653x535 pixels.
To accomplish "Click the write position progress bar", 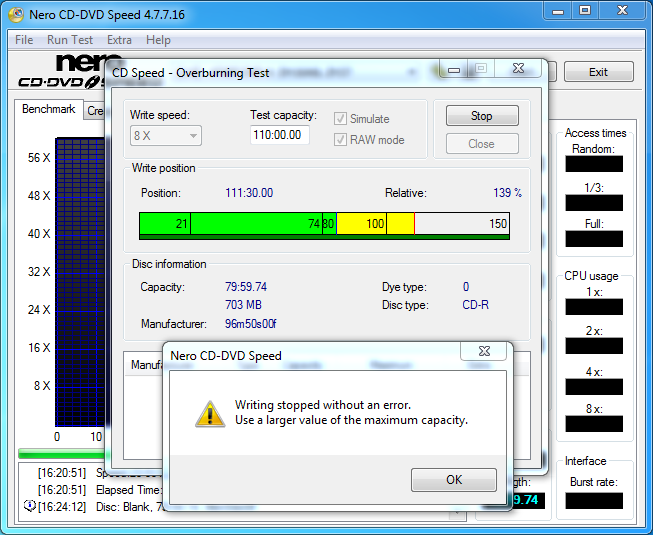I will (x=324, y=226).
